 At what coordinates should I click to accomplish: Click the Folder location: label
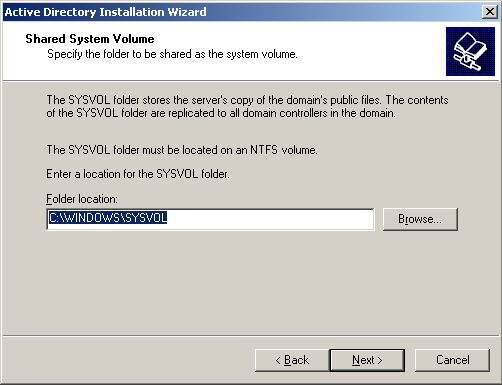point(82,199)
